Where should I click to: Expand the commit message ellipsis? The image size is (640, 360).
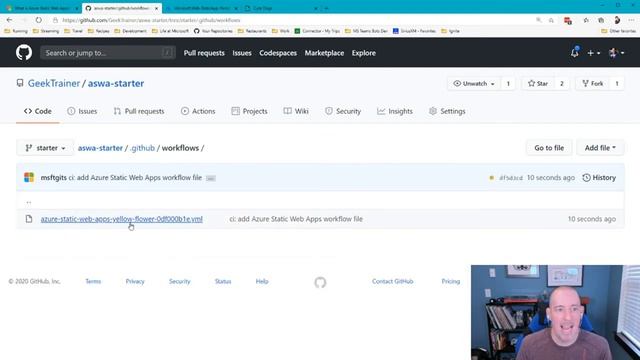211,178
